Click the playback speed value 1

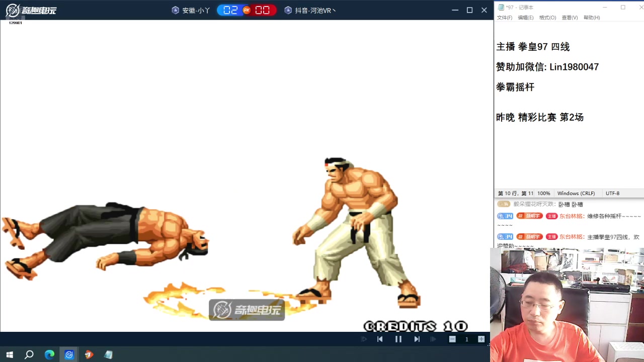[466, 339]
